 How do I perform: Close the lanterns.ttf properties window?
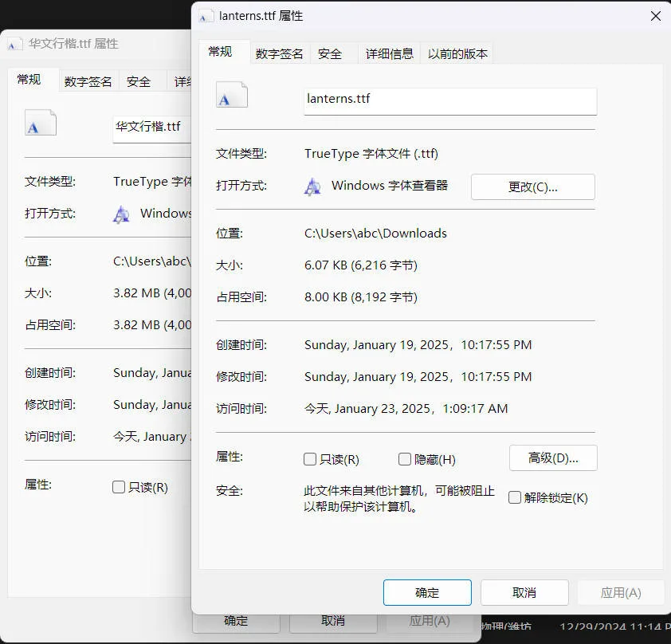[x=655, y=16]
